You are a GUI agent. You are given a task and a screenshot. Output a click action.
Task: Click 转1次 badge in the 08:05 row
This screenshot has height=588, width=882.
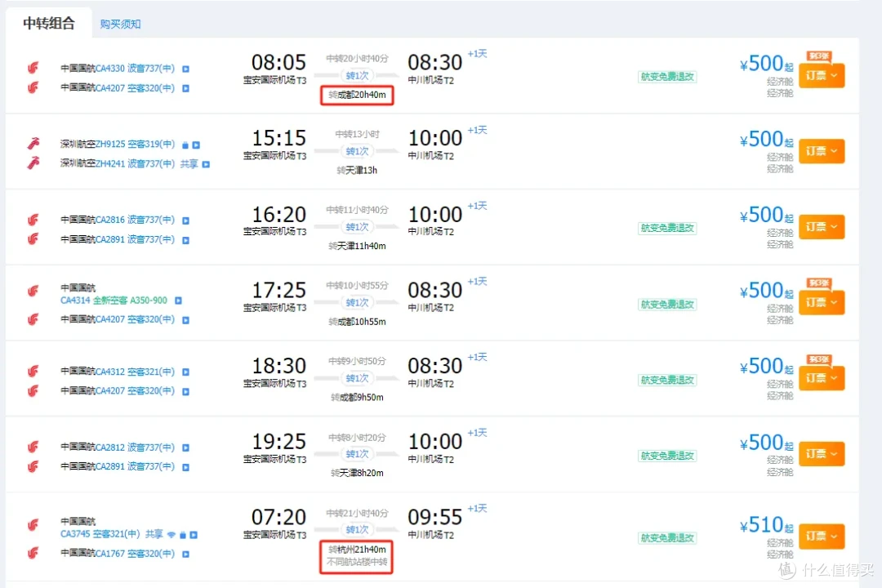coord(357,75)
